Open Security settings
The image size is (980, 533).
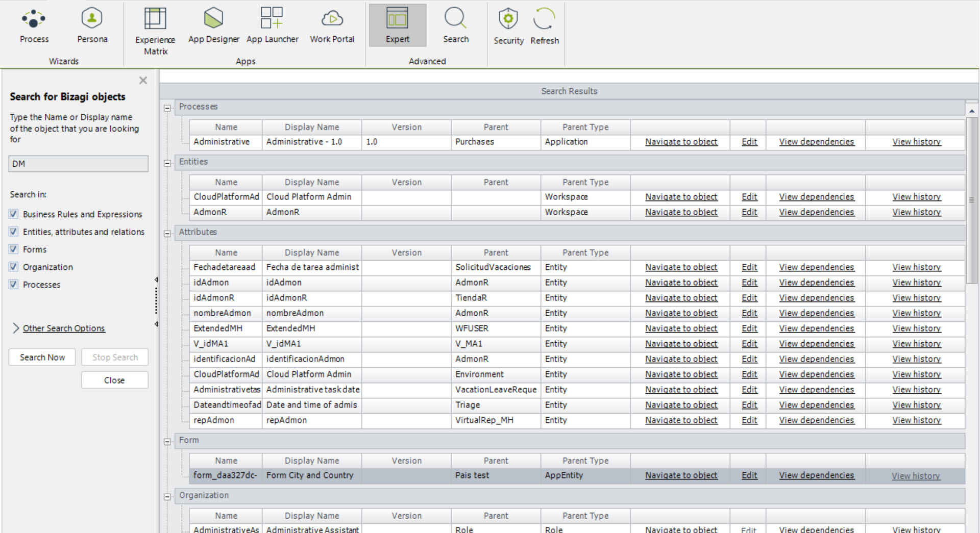508,27
